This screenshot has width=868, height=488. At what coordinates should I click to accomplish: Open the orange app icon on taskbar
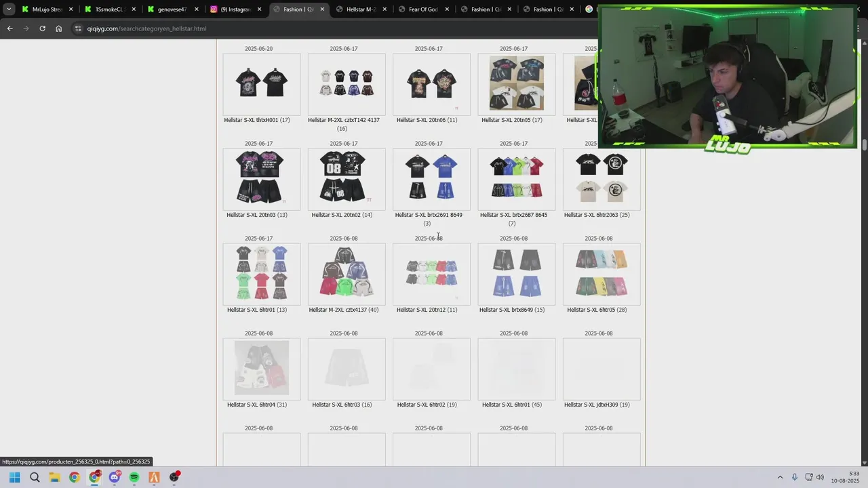point(154,477)
